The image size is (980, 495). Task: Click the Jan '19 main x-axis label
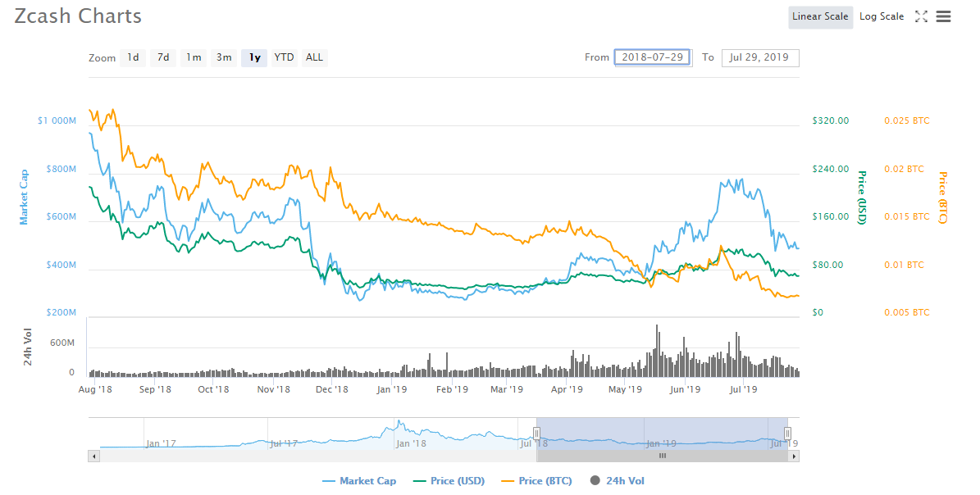392,389
